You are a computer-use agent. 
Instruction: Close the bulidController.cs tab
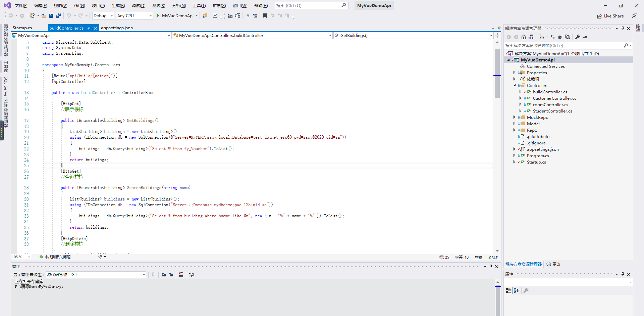[95, 28]
